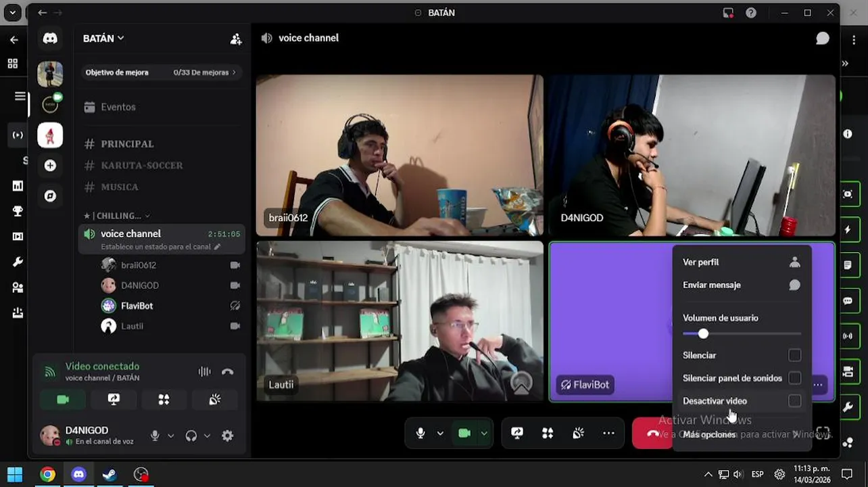Focus the Lautii video tile

(400, 322)
